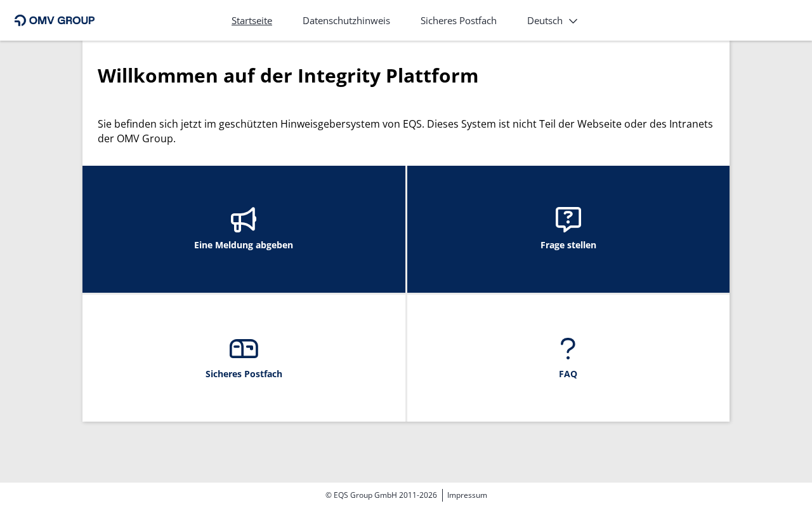Open Datenschutzhinweis in the top navigation
The image size is (812, 508).
(x=346, y=20)
